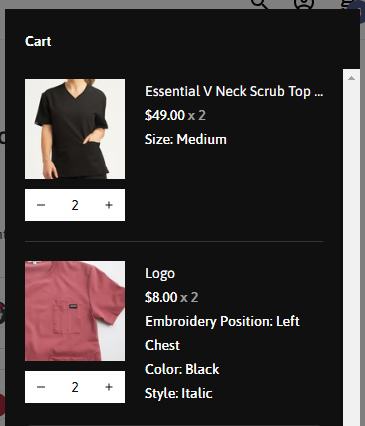This screenshot has width=365, height=426.
Task: Click the scrollbar up arrow
Action: [351, 78]
